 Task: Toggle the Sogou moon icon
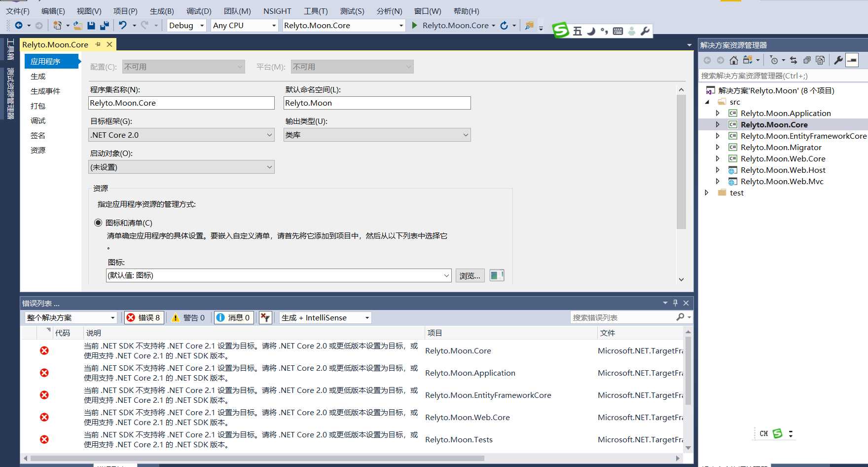point(591,31)
